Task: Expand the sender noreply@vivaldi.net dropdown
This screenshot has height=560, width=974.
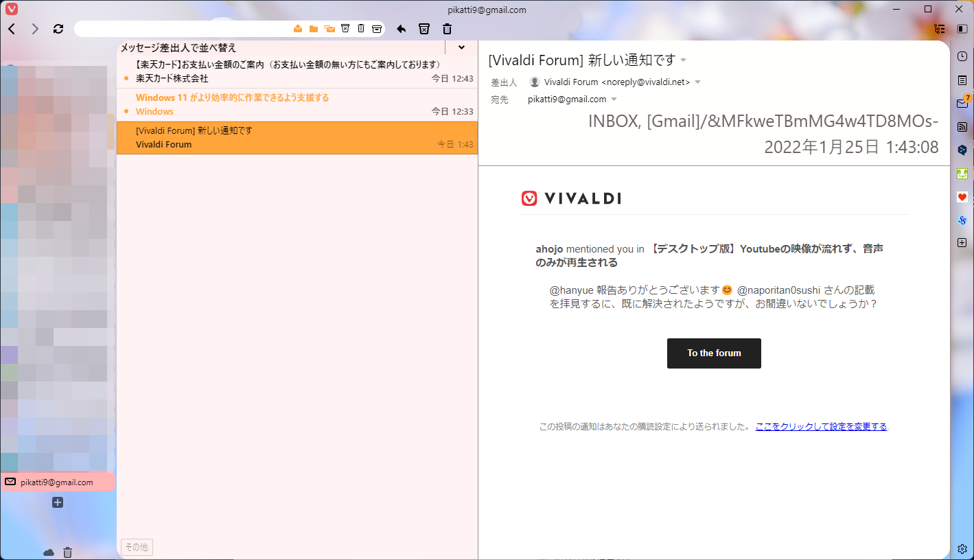Action: pos(697,82)
